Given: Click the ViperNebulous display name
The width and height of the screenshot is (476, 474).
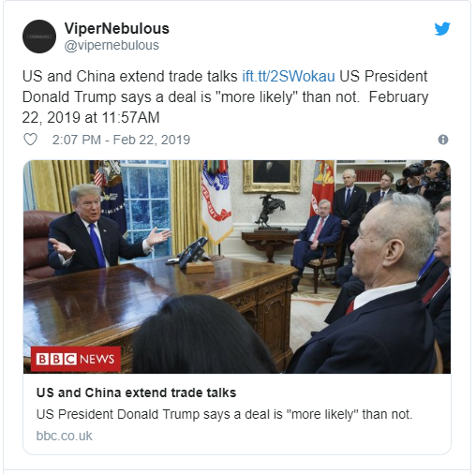Looking at the screenshot, I should pyautogui.click(x=117, y=28).
